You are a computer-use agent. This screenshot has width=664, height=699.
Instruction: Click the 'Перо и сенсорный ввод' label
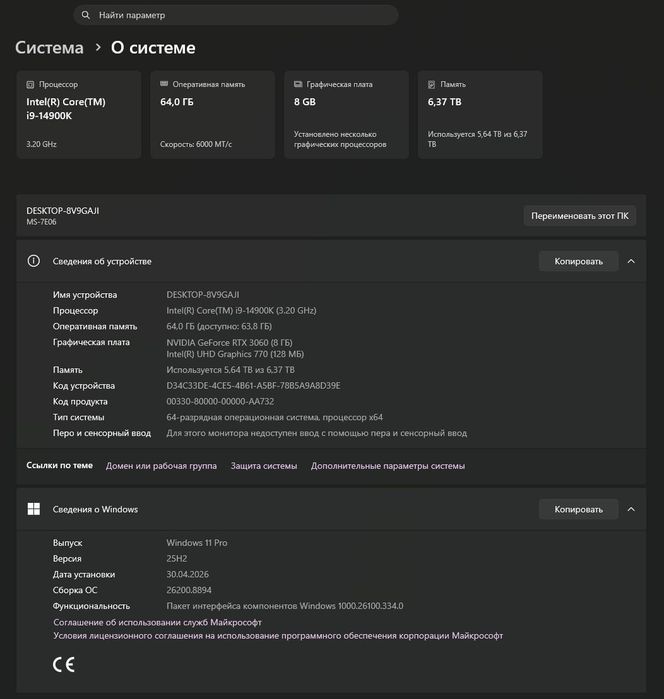click(102, 433)
